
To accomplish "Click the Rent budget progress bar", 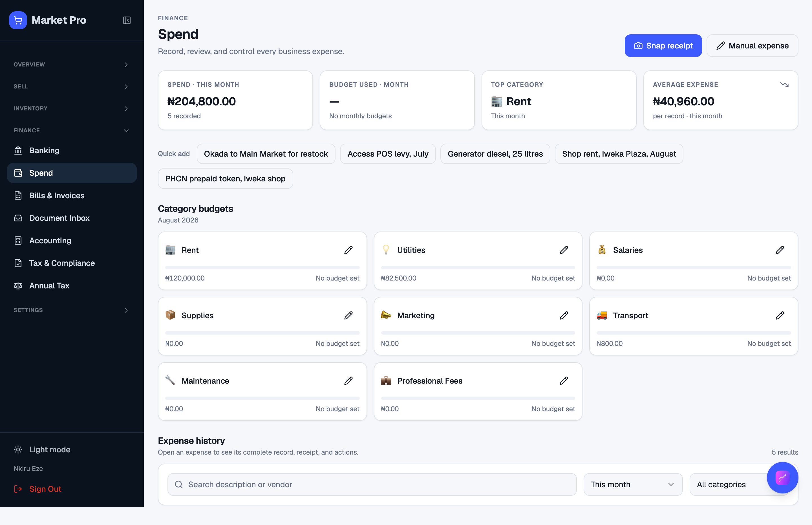I will pos(262,268).
